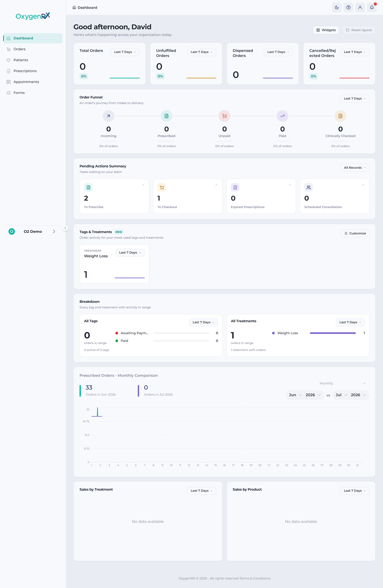Open Cancelled/Rejected Orders Last 7 Days dropdown
383x588 pixels.
point(355,52)
